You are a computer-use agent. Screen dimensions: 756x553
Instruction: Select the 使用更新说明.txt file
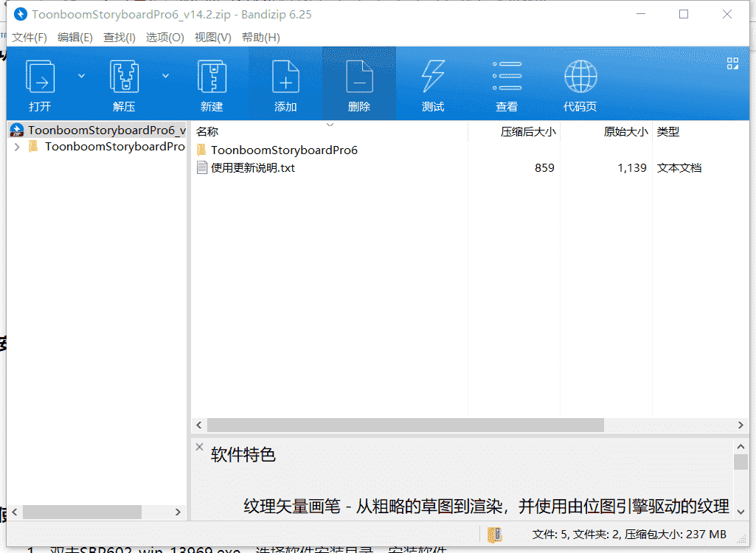[x=253, y=168]
